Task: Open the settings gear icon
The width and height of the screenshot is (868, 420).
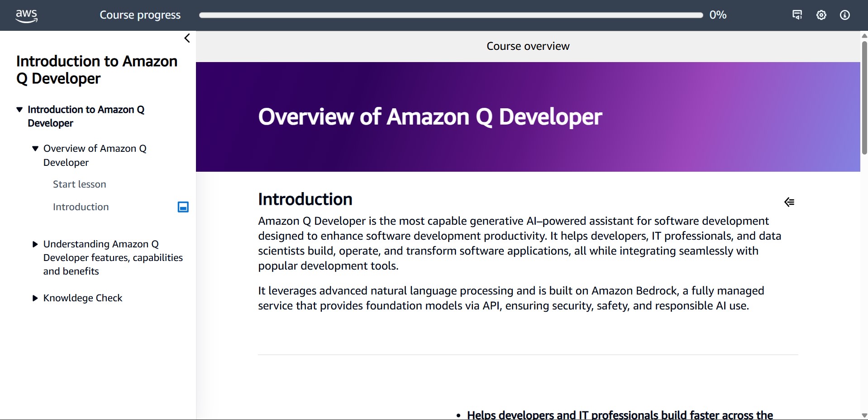Action: 821,15
